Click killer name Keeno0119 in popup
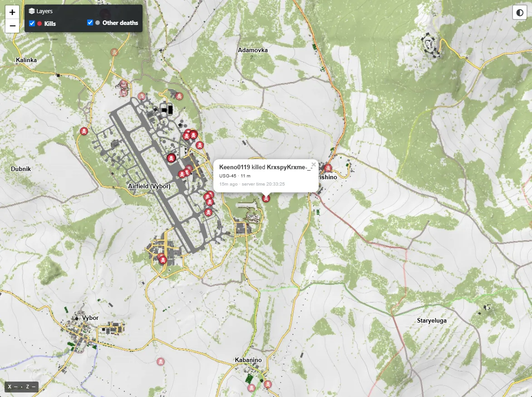This screenshot has width=532, height=397. [x=234, y=167]
